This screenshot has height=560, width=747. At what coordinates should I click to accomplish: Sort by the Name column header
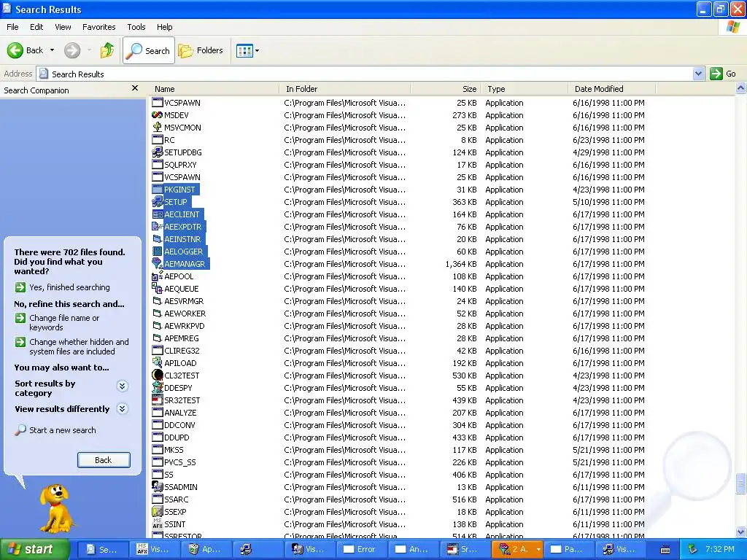pos(214,88)
